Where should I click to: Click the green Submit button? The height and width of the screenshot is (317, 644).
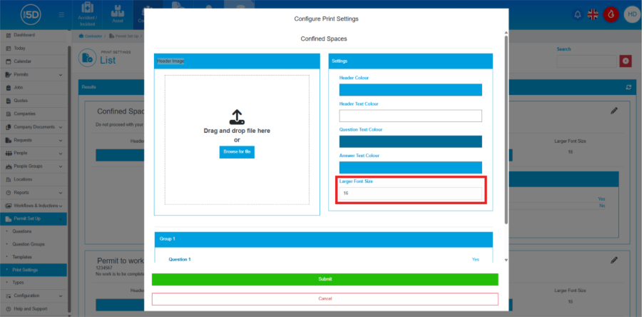325,279
